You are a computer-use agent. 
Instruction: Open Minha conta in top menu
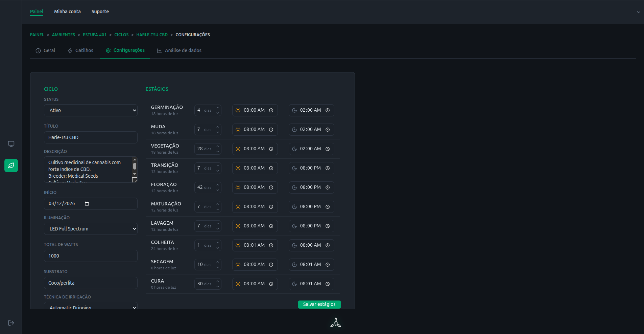[67, 12]
